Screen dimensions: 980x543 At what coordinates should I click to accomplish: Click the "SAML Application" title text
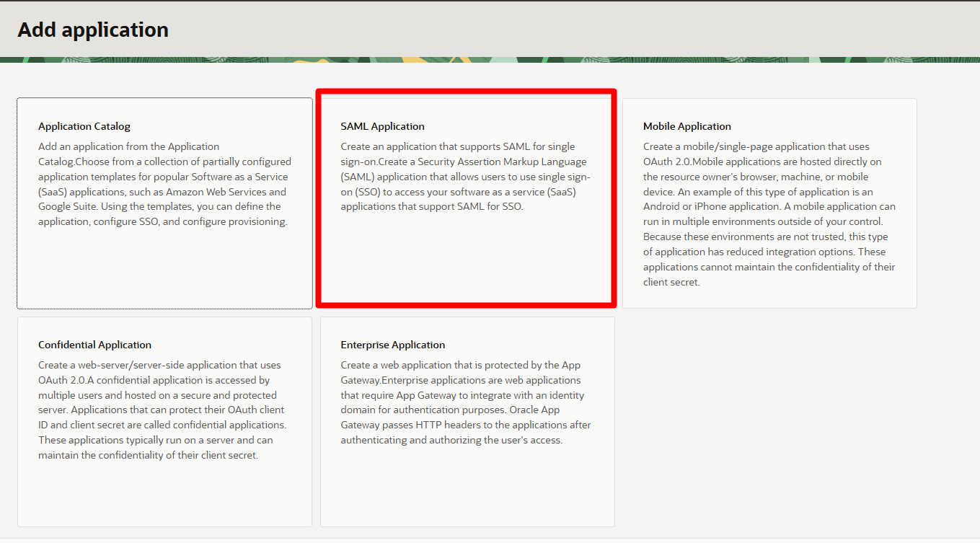coord(382,126)
